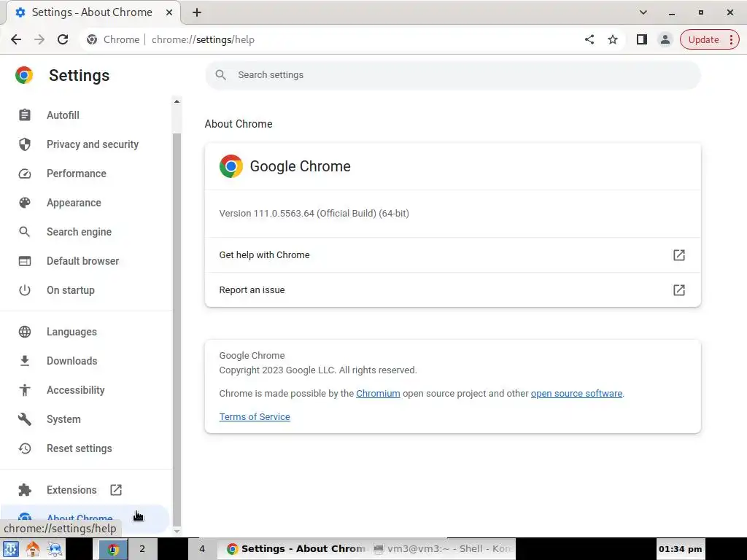
Task: Click the Appearance palette icon
Action: point(25,203)
